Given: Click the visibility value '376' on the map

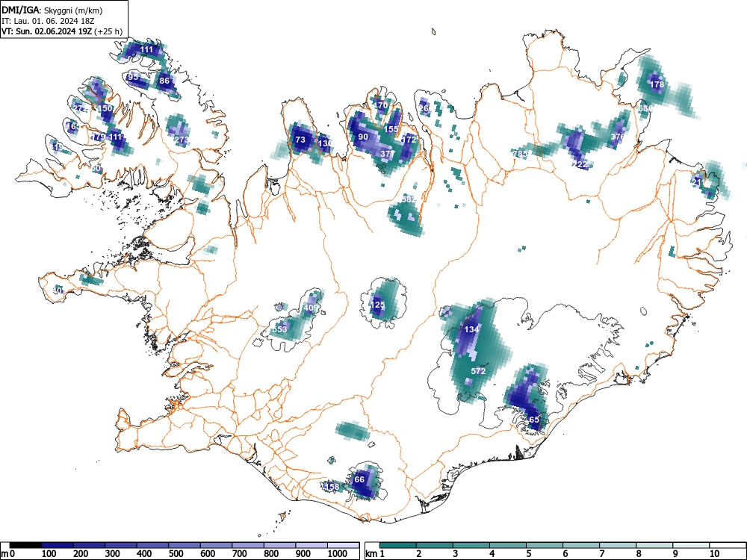Looking at the screenshot, I should 618,136.
